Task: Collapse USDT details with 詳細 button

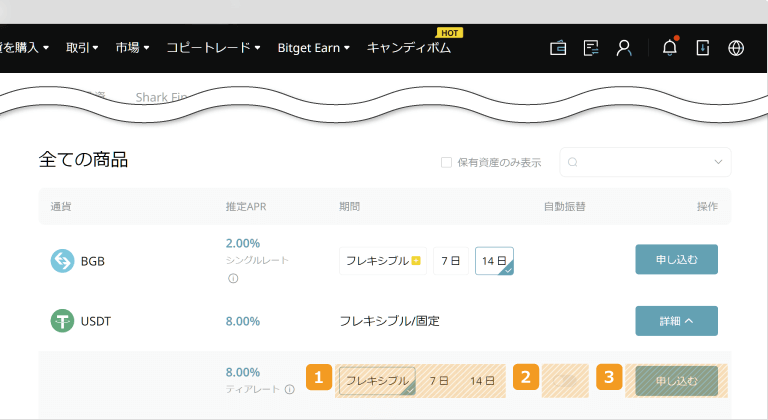Action: pos(676,321)
